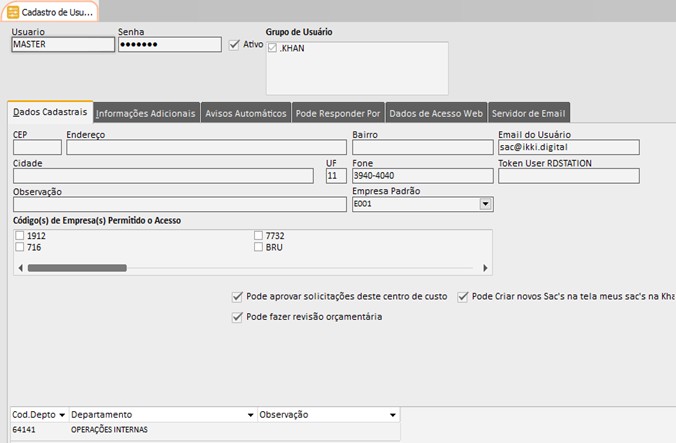Switch to Avisos Automáticos tab

tap(246, 113)
